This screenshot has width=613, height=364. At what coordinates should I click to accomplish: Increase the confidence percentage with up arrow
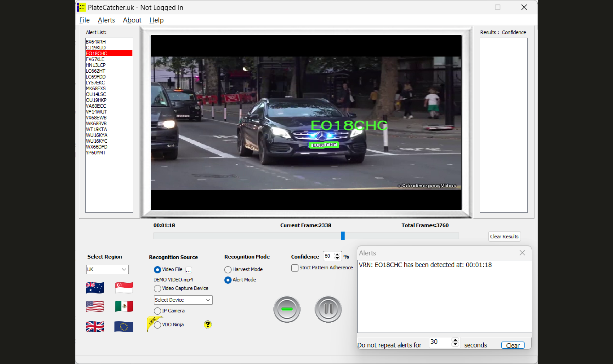[x=338, y=254]
